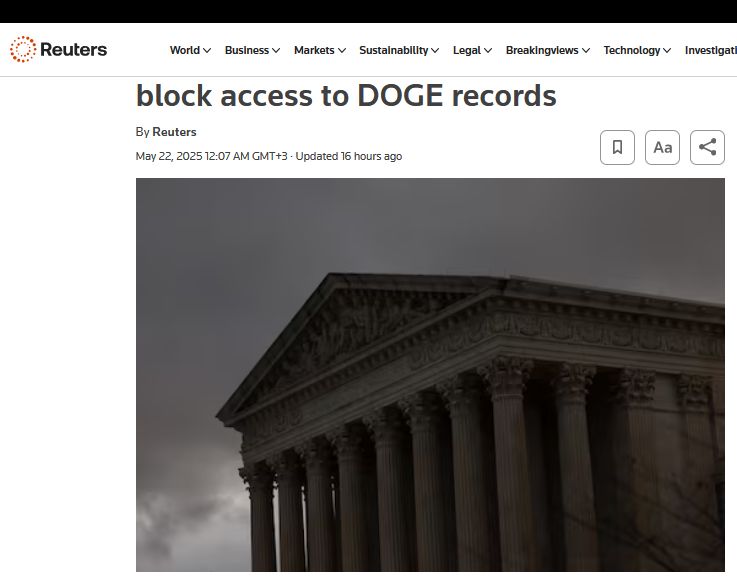Expand the Legal dropdown arrow

pyautogui.click(x=488, y=51)
